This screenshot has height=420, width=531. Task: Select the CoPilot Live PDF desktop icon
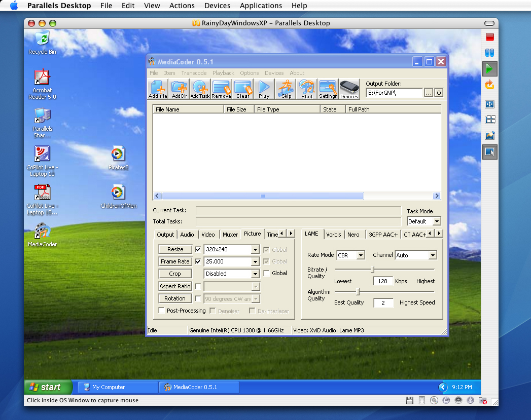[x=42, y=200]
